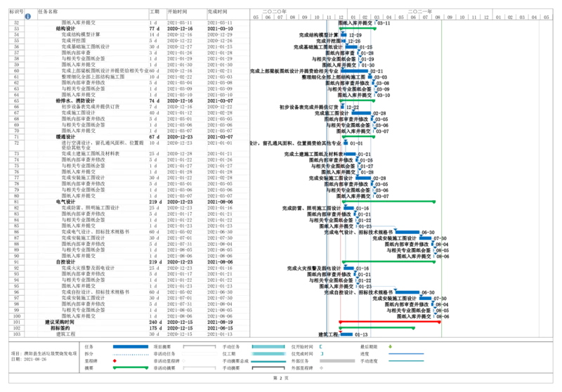The height and width of the screenshot is (392, 562).
Task: Click the blue info indicator column icon
Action: coord(27,16)
